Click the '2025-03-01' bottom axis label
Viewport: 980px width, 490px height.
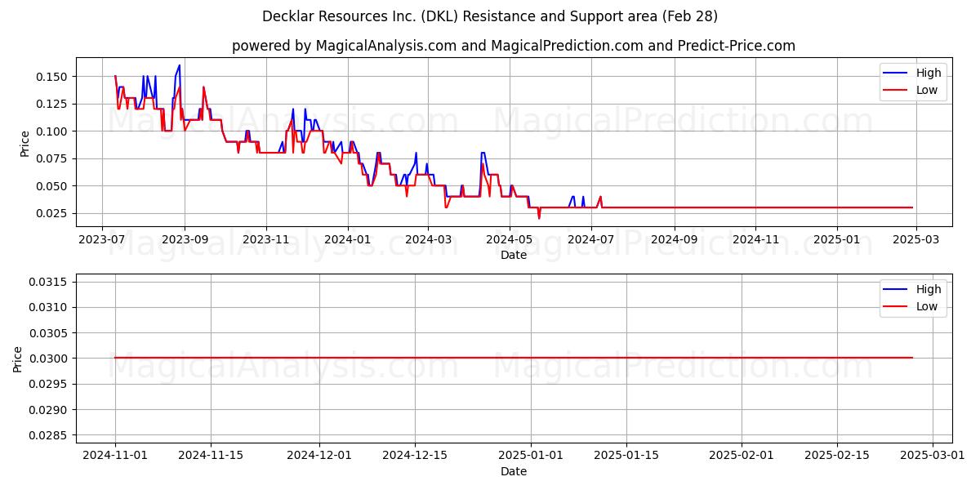pyautogui.click(x=933, y=457)
